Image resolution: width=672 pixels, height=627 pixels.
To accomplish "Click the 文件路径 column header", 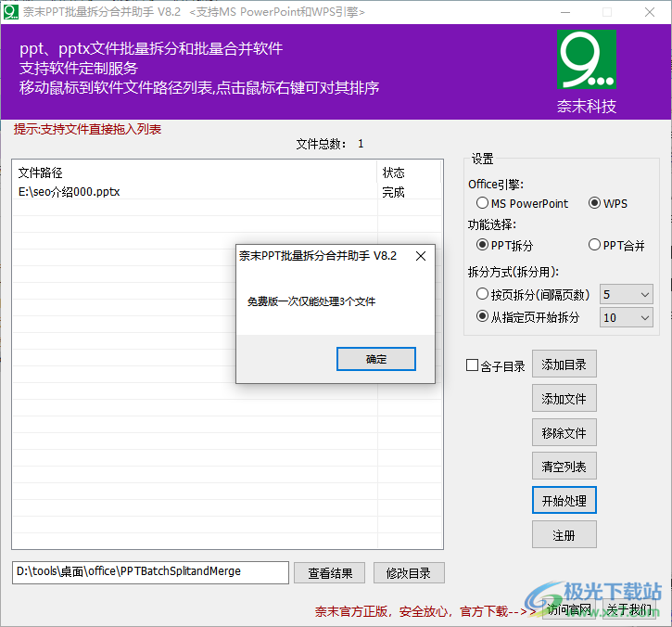I will pyautogui.click(x=195, y=173).
